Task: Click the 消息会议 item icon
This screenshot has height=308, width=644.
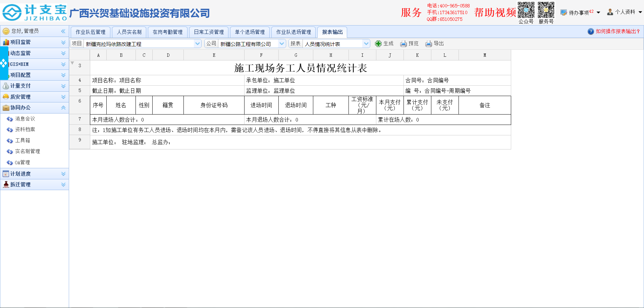Action: tap(10, 119)
